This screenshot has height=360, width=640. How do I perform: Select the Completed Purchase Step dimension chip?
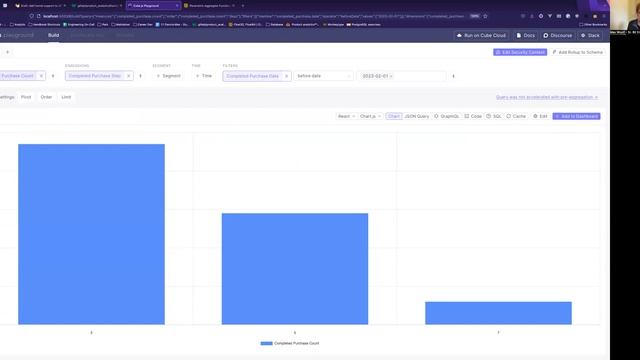pyautogui.click(x=95, y=76)
